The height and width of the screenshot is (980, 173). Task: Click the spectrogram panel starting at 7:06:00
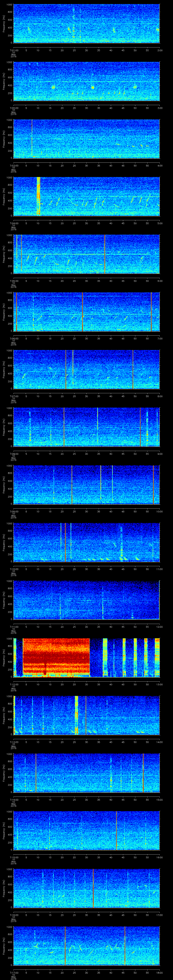(x=86, y=312)
